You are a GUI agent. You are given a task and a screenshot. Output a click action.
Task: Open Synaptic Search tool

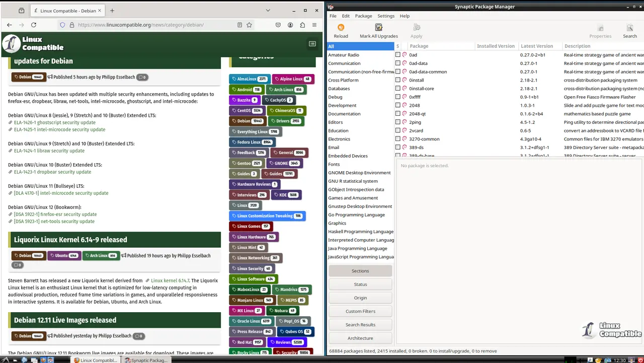pos(629,28)
